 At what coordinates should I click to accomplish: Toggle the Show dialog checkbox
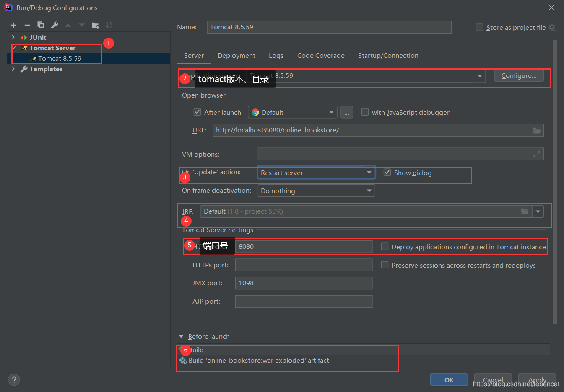click(x=387, y=172)
